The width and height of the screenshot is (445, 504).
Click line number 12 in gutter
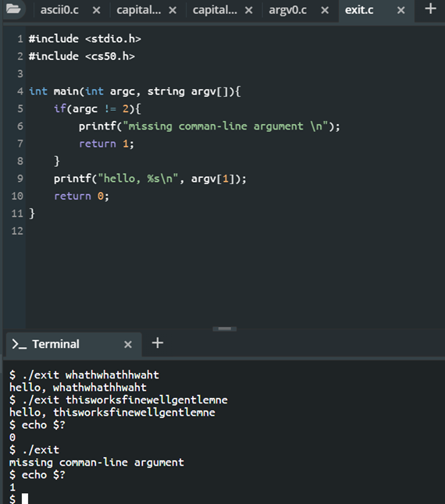coord(17,231)
